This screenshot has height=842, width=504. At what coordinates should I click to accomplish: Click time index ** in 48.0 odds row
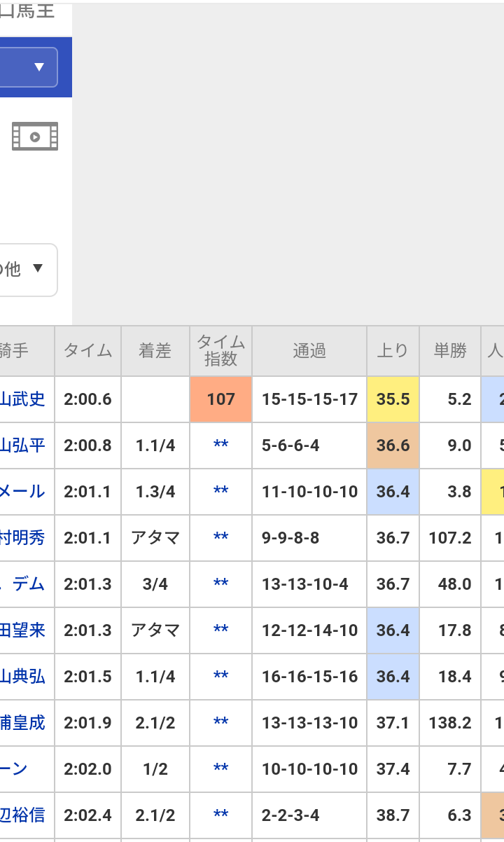[220, 584]
